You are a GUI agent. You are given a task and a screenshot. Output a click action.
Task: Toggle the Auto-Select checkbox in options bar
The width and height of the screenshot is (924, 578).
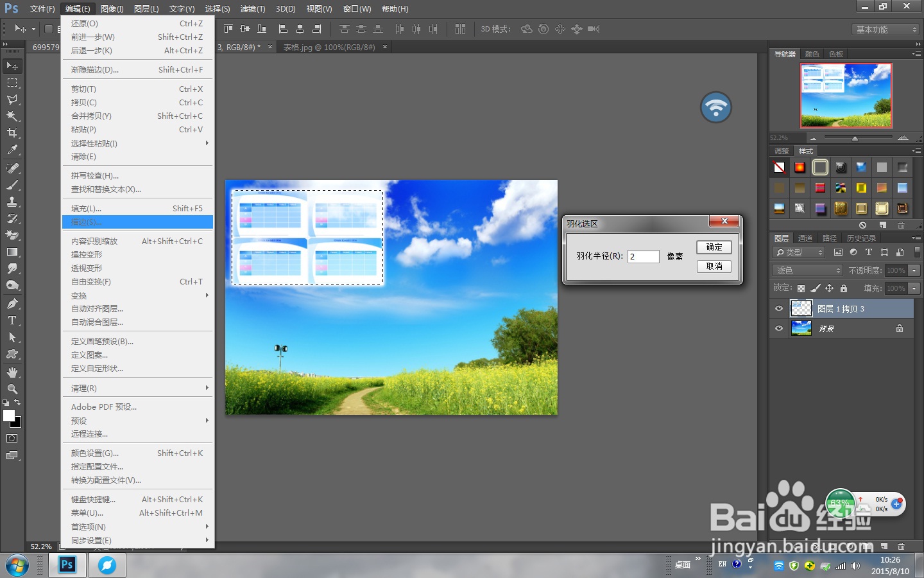pyautogui.click(x=48, y=29)
